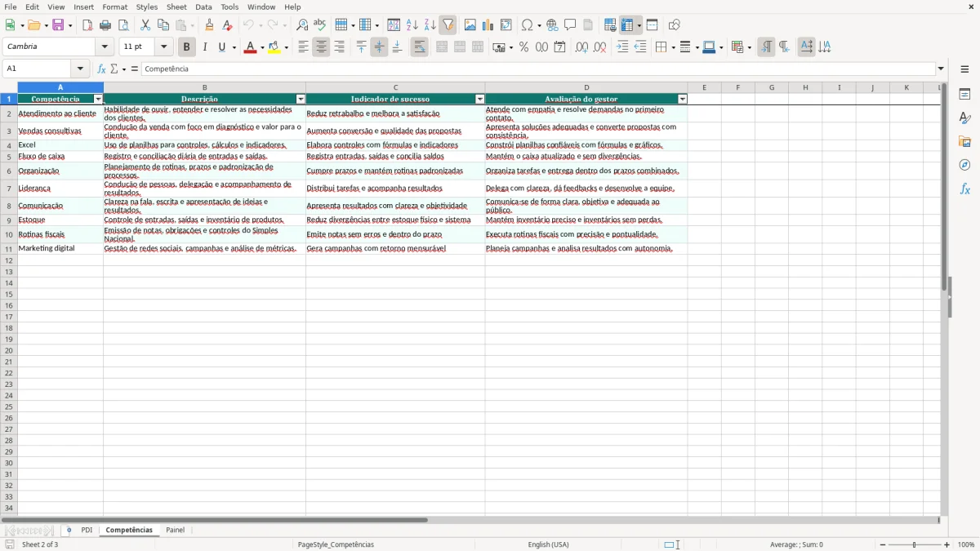Viewport: 980px width, 551px height.
Task: Open the Tools menu
Action: point(229,7)
